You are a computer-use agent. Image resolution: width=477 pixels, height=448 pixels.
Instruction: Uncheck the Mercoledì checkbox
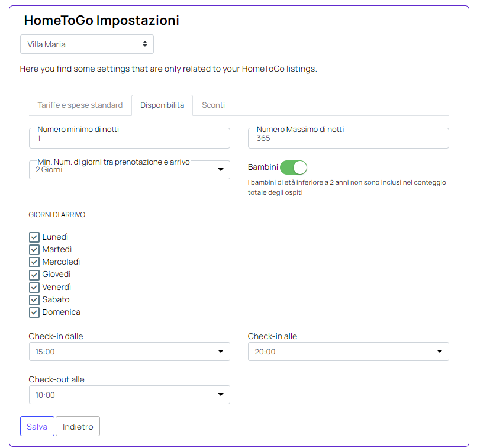[x=34, y=262]
